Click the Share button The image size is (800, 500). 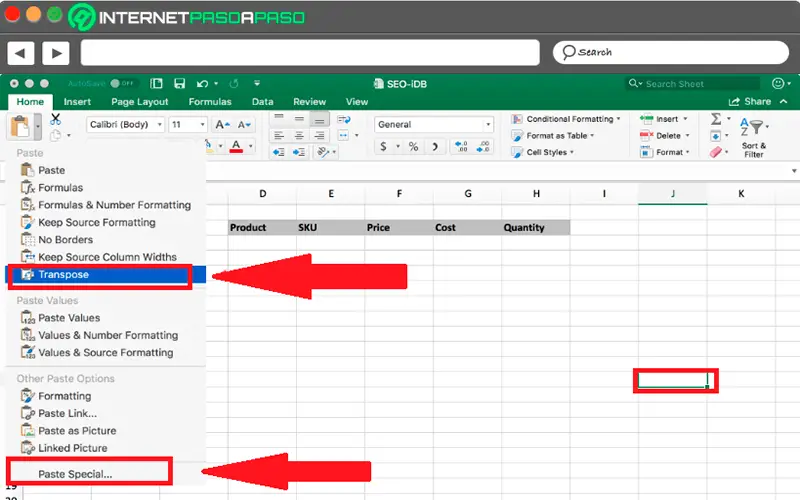[x=750, y=102]
